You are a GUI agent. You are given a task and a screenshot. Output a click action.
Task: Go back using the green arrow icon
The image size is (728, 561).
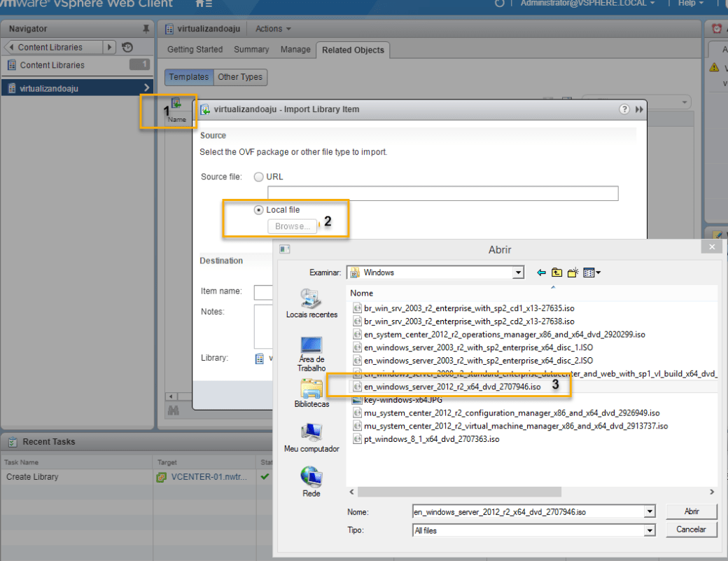[541, 272]
